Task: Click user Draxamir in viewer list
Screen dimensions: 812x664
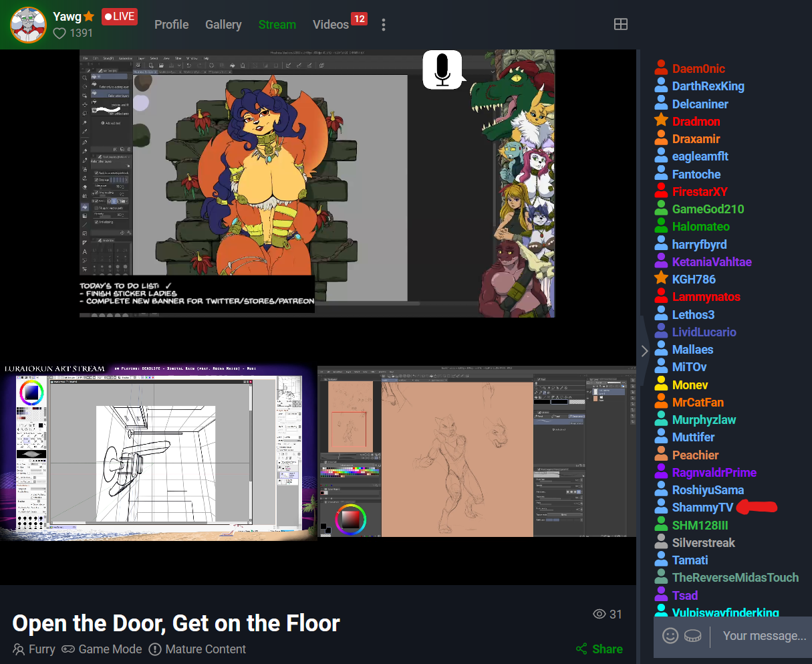Action: pos(696,139)
